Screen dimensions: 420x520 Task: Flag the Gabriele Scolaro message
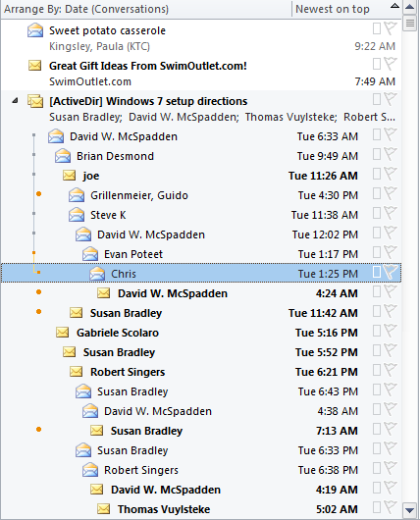(x=391, y=331)
